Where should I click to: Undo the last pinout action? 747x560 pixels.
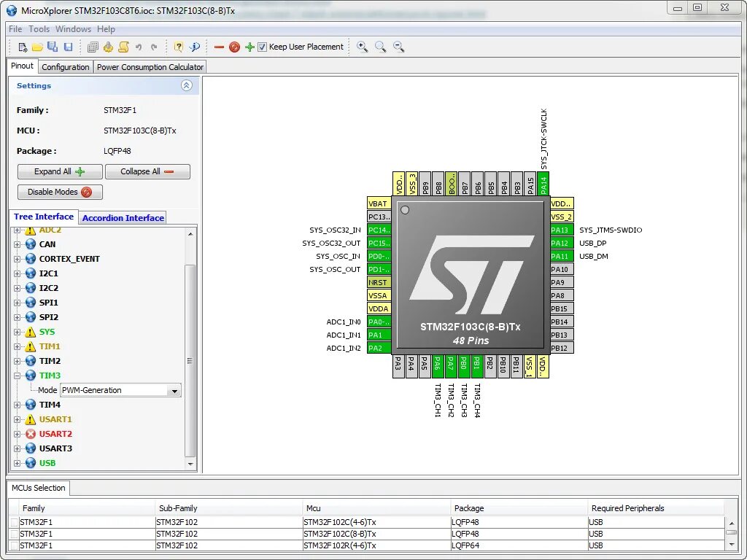139,47
